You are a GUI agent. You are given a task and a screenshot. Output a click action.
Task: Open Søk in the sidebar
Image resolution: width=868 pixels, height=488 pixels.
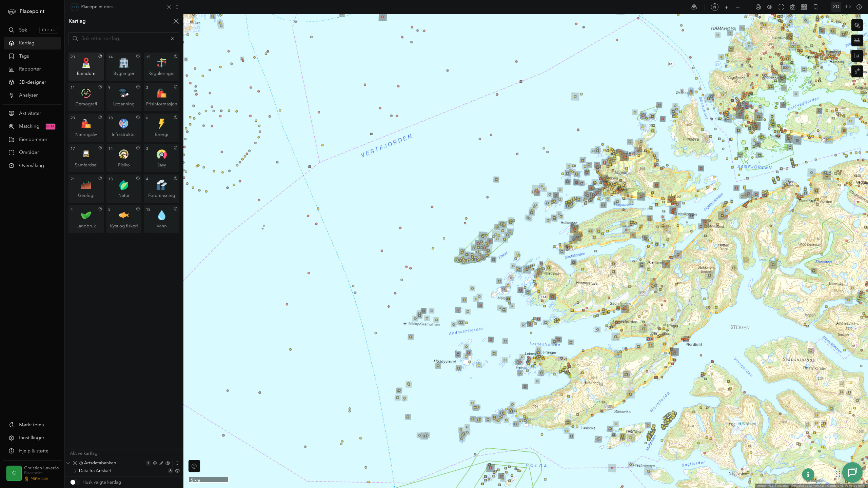[x=32, y=30]
